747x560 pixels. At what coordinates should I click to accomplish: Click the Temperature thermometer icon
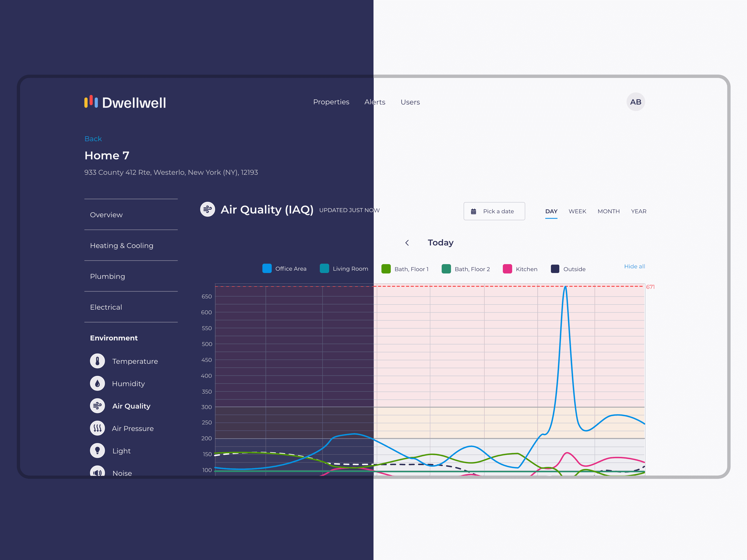click(x=98, y=361)
